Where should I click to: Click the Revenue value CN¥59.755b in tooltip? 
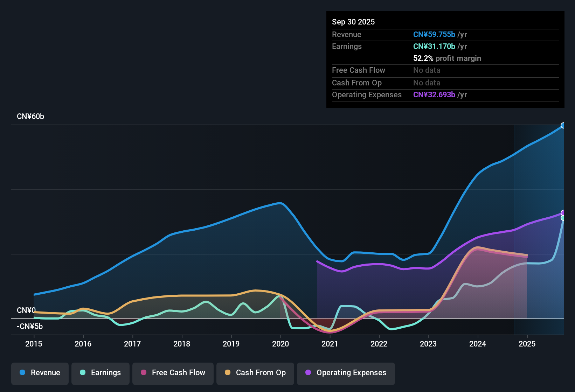coord(434,34)
